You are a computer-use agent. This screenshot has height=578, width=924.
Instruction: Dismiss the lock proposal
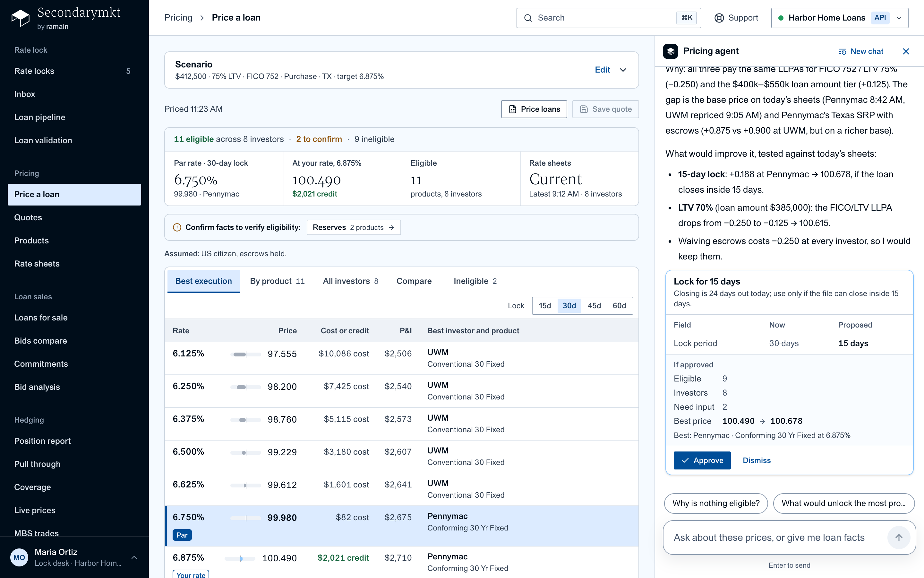click(x=757, y=460)
